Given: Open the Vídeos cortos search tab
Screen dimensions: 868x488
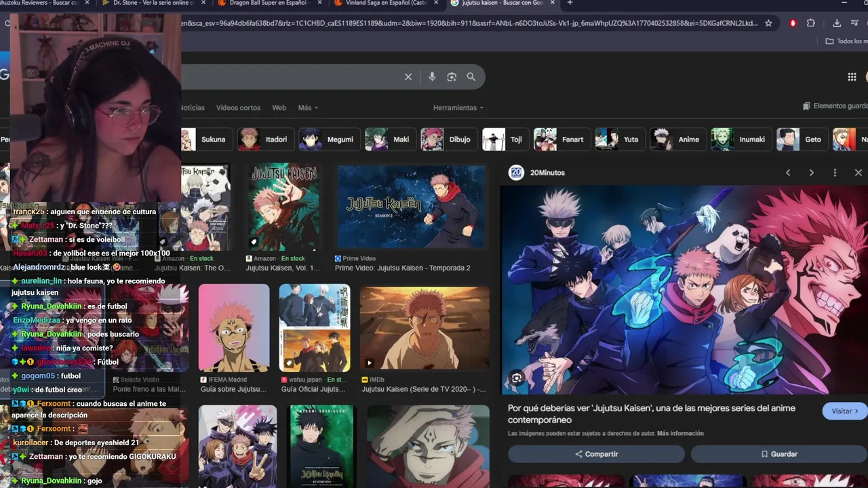Looking at the screenshot, I should point(238,108).
